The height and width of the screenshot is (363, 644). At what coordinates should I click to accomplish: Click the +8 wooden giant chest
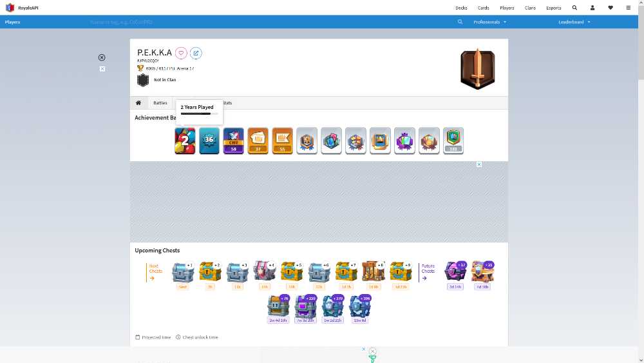pos(374,271)
